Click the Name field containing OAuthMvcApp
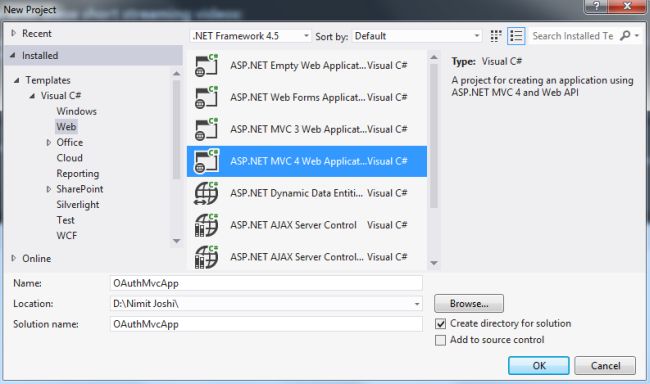Viewport: 650px width, 384px height. [x=267, y=284]
